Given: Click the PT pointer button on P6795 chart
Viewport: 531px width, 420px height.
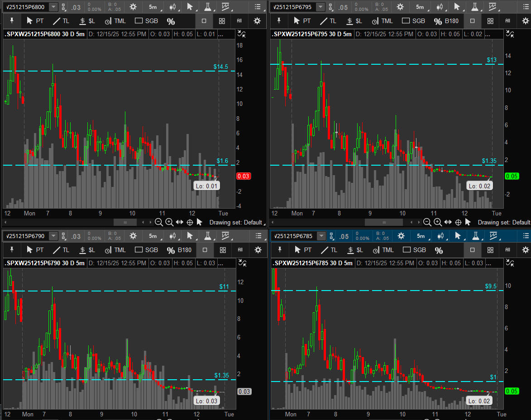Looking at the screenshot, I should click(x=302, y=21).
